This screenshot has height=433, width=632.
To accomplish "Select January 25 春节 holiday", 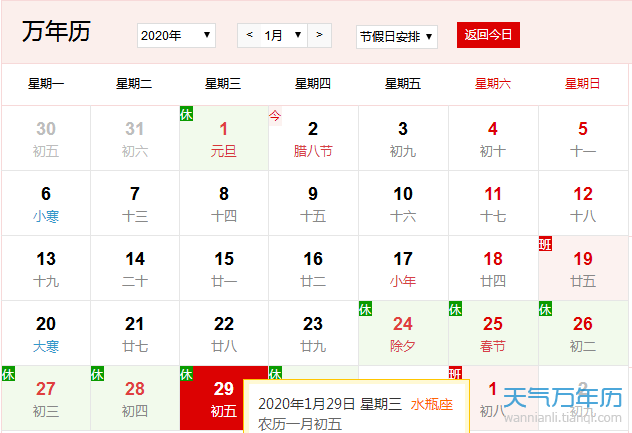I will (x=493, y=333).
